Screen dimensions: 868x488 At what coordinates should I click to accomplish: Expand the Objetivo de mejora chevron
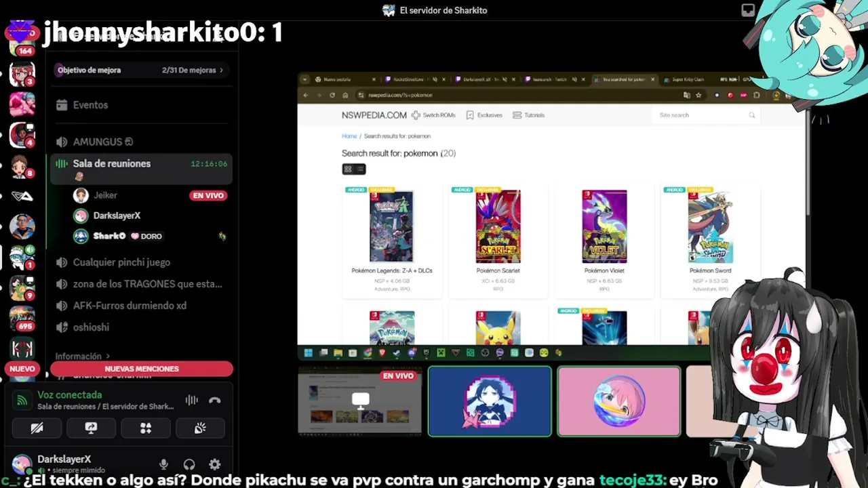coord(221,70)
